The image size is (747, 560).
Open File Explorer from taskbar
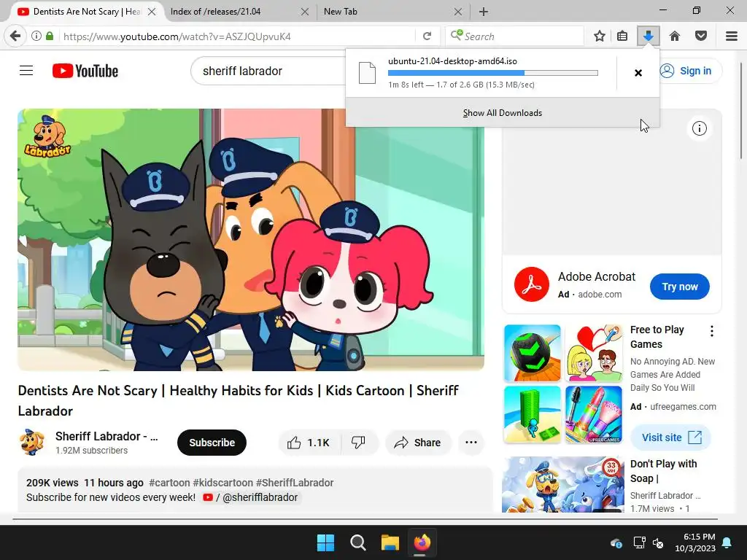coord(390,542)
